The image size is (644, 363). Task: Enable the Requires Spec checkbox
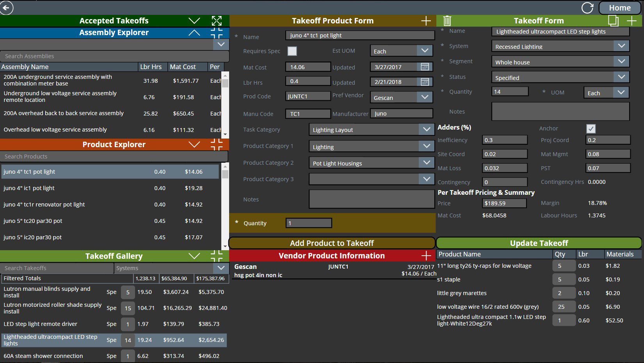(292, 51)
